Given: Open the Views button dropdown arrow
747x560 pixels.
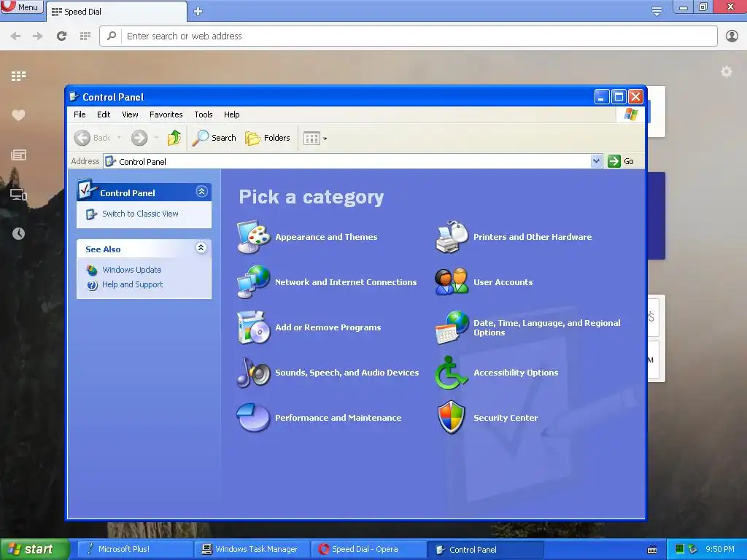Looking at the screenshot, I should 325,139.
